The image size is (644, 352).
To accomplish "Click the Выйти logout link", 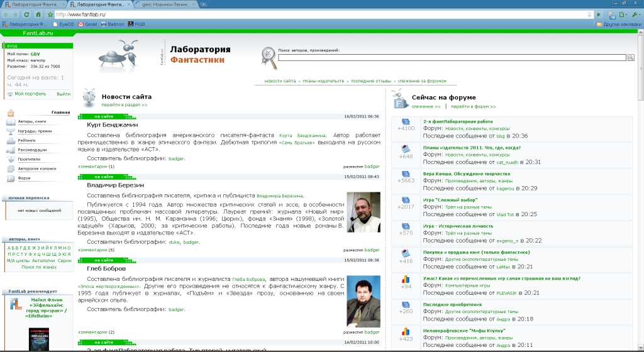I will pyautogui.click(x=64, y=94).
